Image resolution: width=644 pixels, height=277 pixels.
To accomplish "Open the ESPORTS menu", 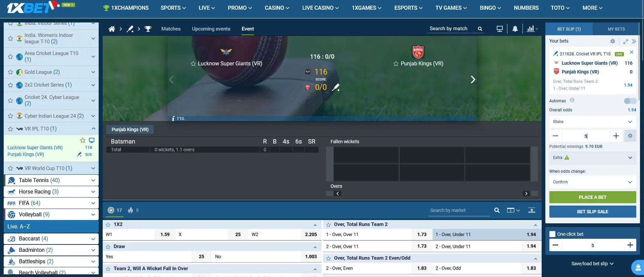I will click(x=408, y=8).
